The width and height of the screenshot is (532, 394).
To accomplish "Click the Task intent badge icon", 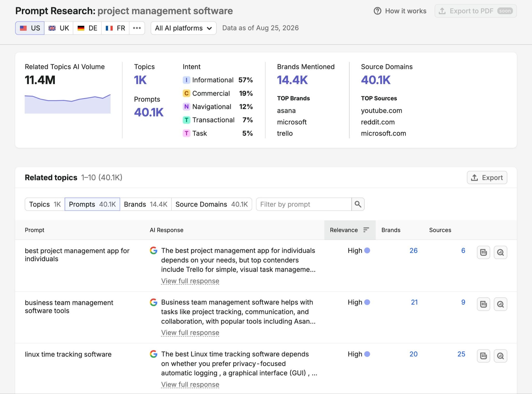I will pyautogui.click(x=186, y=133).
